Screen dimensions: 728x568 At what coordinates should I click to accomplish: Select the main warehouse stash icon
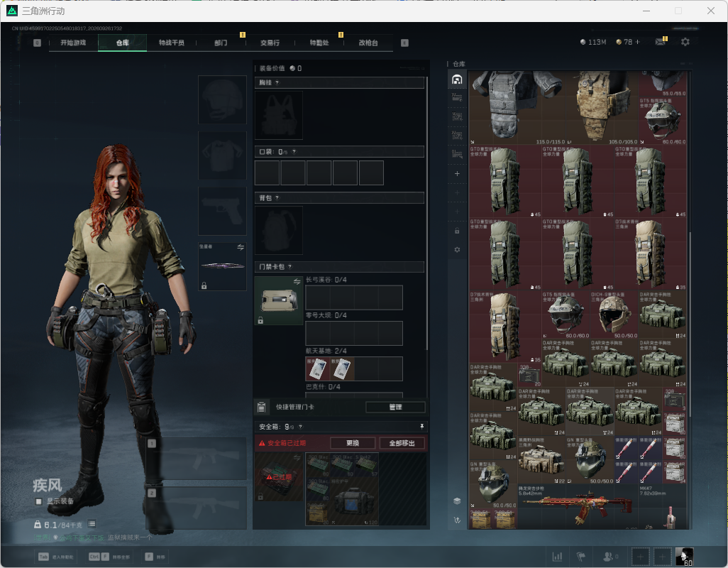click(x=457, y=80)
